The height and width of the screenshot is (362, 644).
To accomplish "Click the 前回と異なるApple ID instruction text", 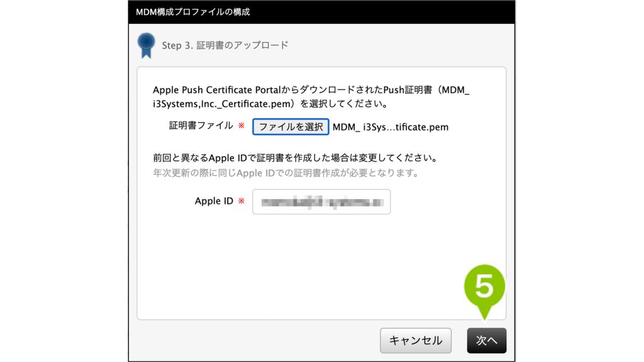I will [x=296, y=158].
